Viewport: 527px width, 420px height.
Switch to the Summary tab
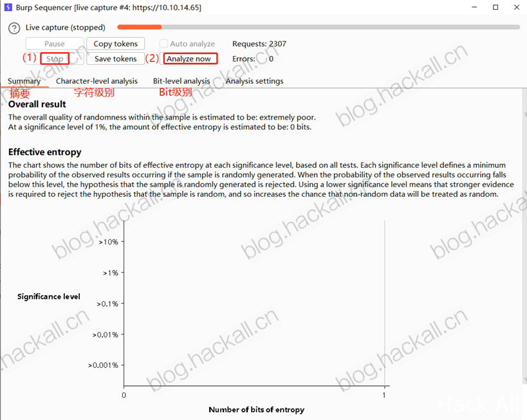(x=24, y=81)
